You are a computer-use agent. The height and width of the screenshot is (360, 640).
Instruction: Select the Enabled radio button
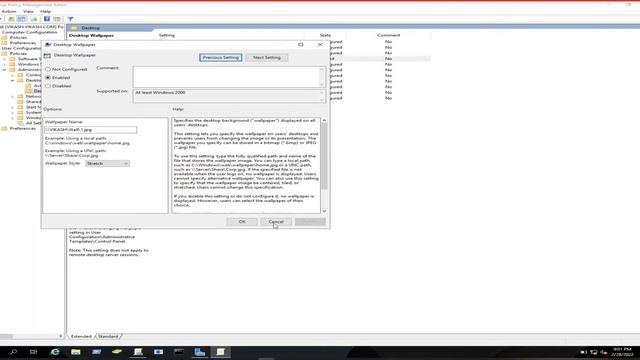click(x=48, y=78)
